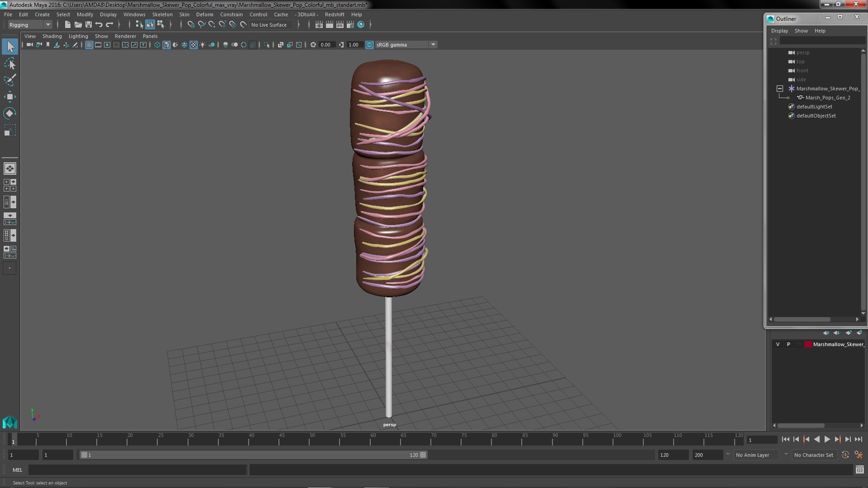868x488 pixels.
Task: Open the Deform menu
Action: [204, 14]
